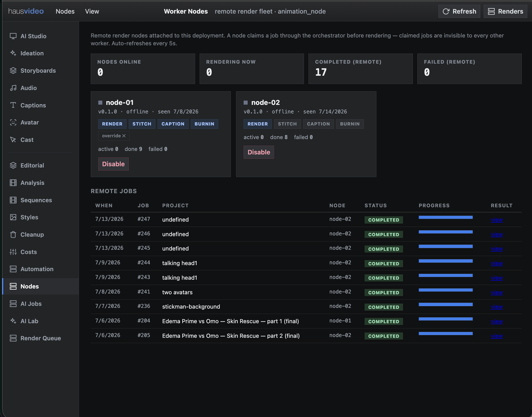Click the STATUS column header
Image resolution: width=532 pixels, height=417 pixels.
tap(376, 205)
